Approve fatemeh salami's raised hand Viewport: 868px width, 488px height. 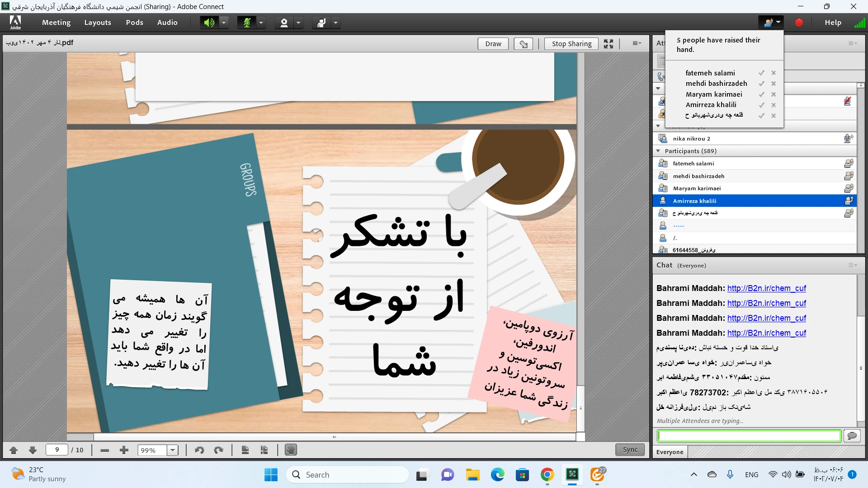click(761, 73)
